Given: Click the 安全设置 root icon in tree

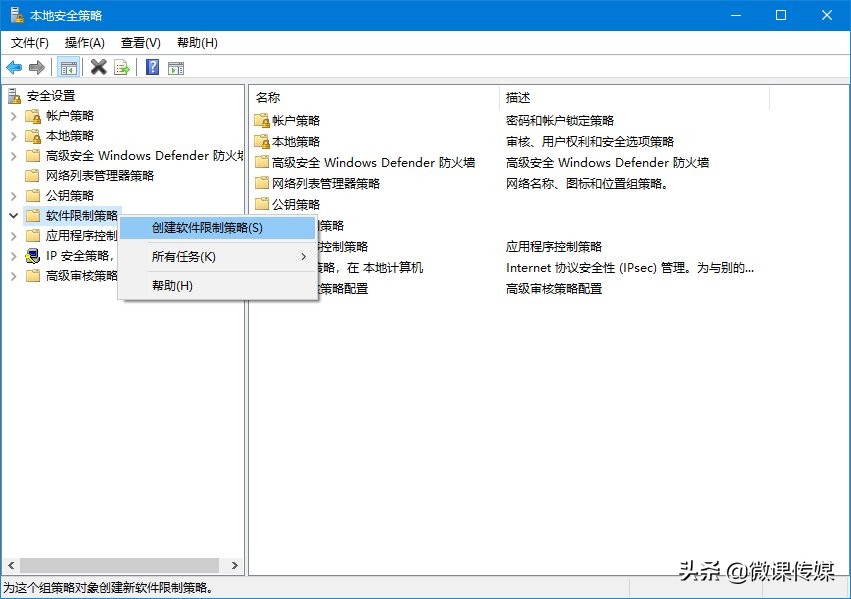Looking at the screenshot, I should click(x=15, y=96).
